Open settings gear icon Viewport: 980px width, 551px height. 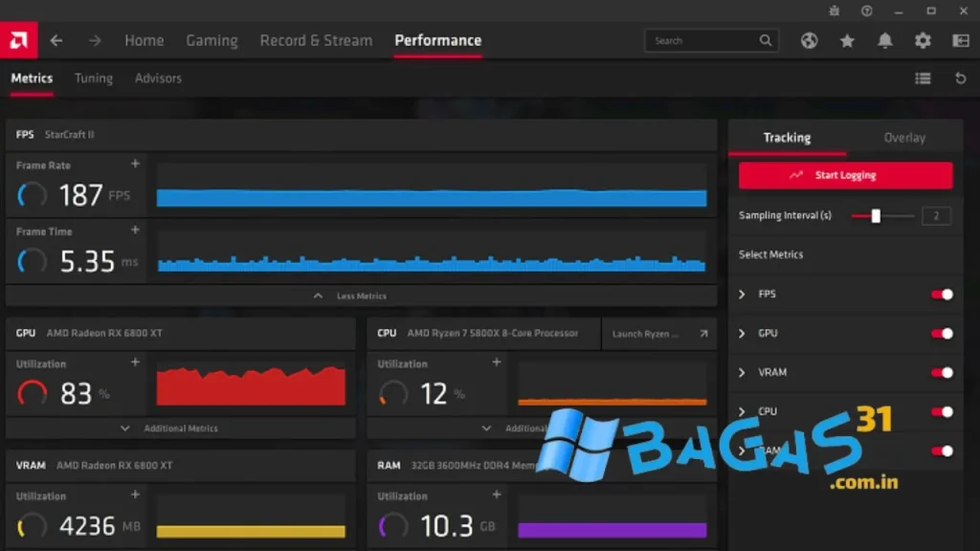pos(923,40)
